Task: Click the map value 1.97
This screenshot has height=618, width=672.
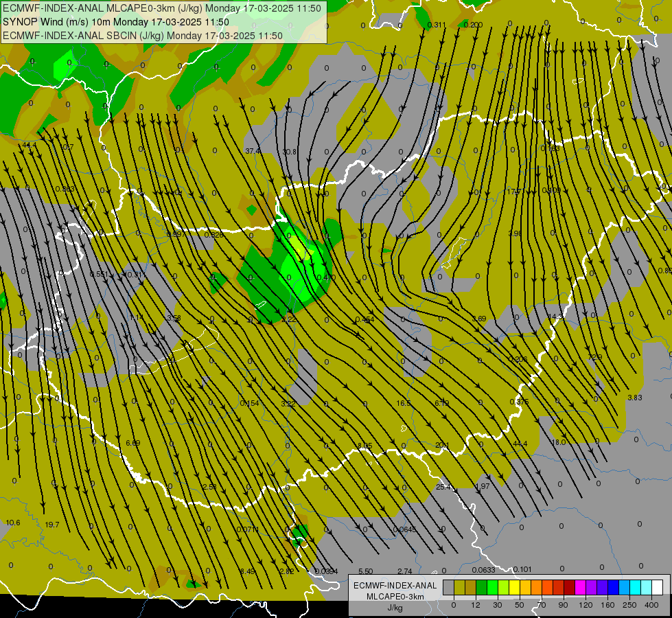Action: tap(483, 486)
